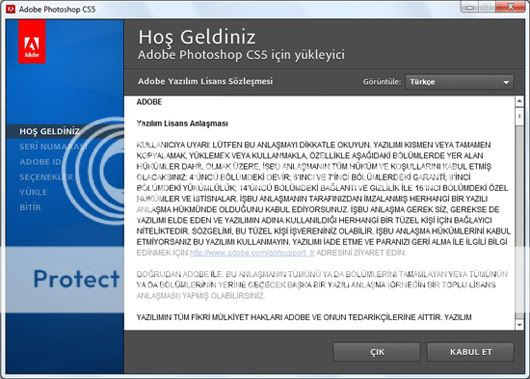Select SERİ NUMARASI step in sidebar
This screenshot has height=379, width=530.
point(53,147)
